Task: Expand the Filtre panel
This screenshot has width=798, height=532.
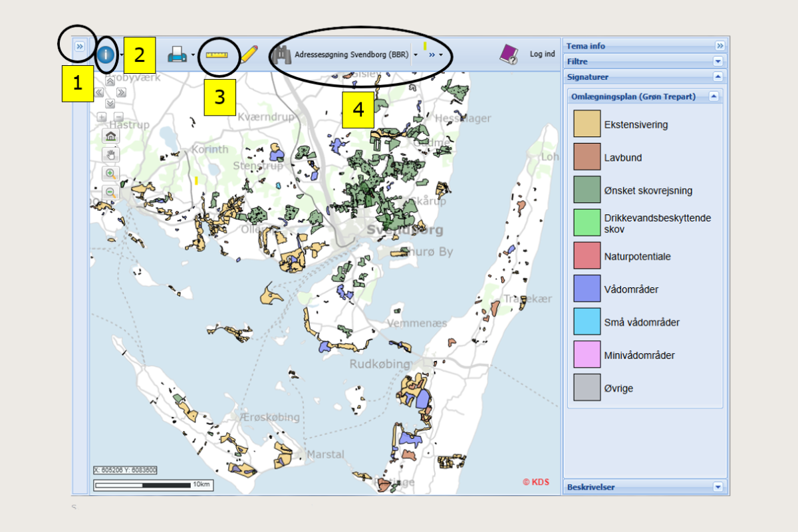Action: pos(718,61)
